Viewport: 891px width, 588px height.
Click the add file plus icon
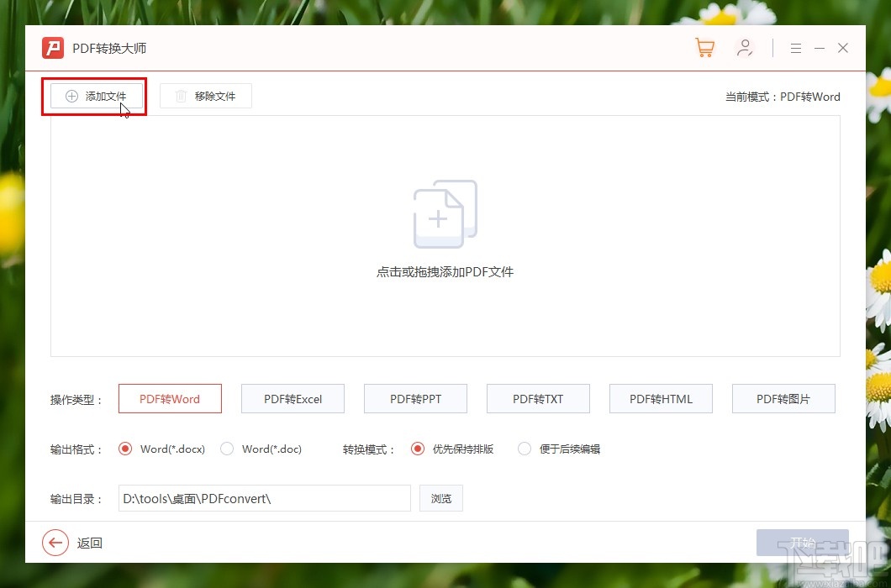point(71,97)
